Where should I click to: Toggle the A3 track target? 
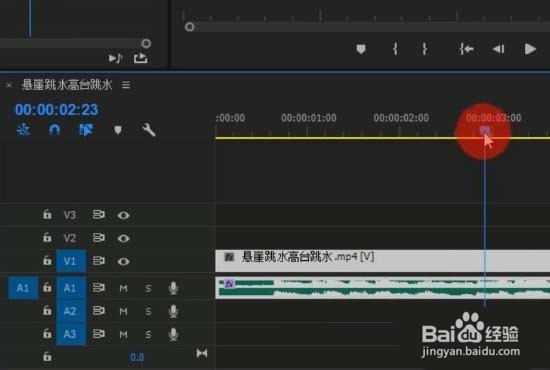point(71,334)
